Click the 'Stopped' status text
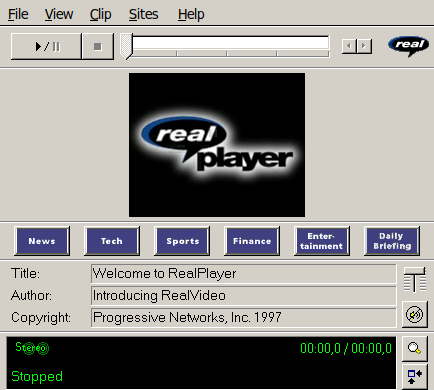This screenshot has height=390, width=434. (37, 377)
